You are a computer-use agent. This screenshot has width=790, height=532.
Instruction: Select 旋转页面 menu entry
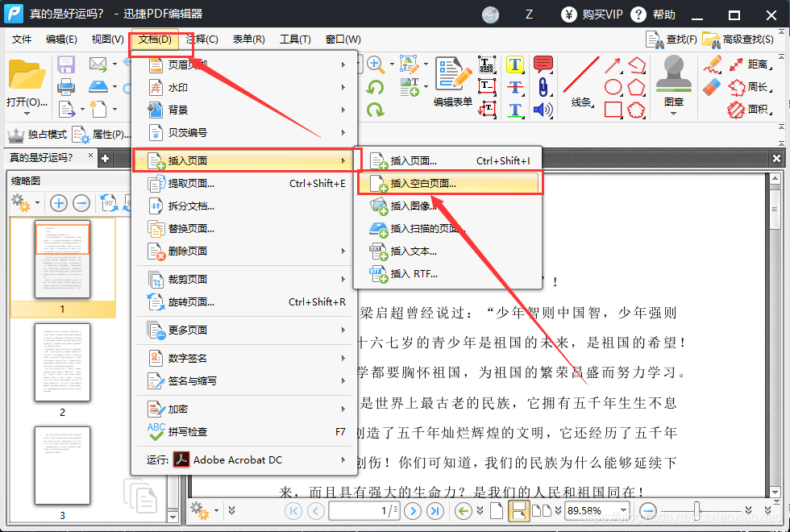[x=244, y=301]
